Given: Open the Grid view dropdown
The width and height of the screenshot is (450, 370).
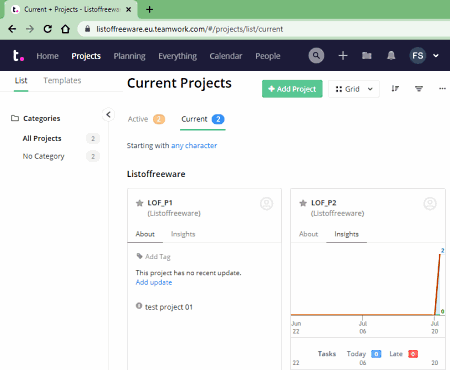Looking at the screenshot, I should click(354, 89).
